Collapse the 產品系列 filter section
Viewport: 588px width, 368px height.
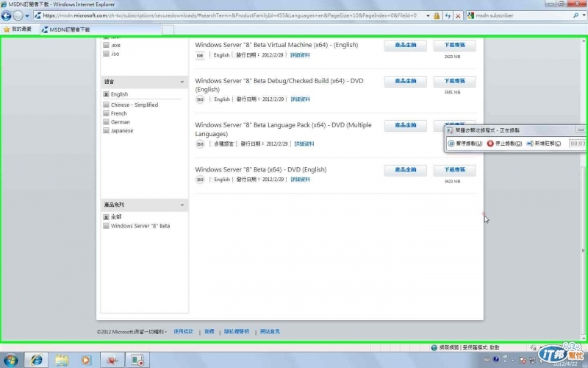pyautogui.click(x=182, y=205)
